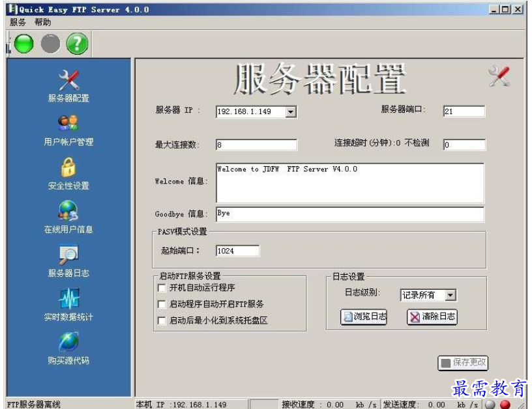The width and height of the screenshot is (532, 409).
Task: Open 服务器配置 sidebar wrench icon
Action: click(x=68, y=80)
